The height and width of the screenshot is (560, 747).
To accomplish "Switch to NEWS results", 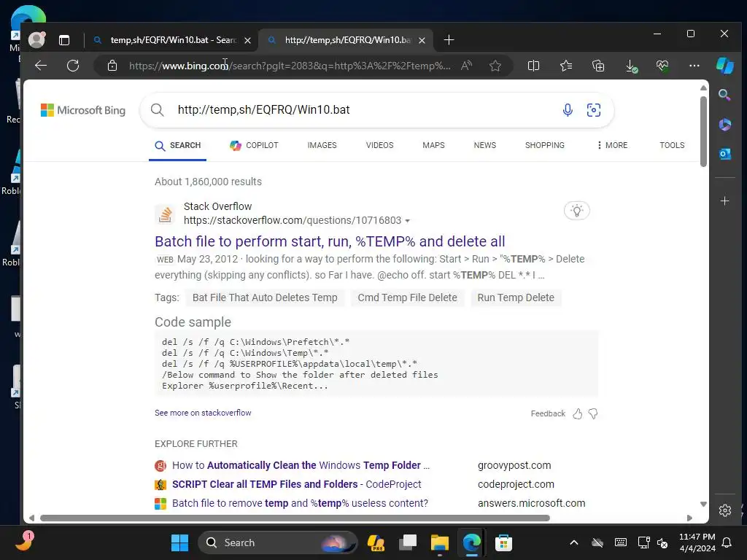I will (485, 145).
